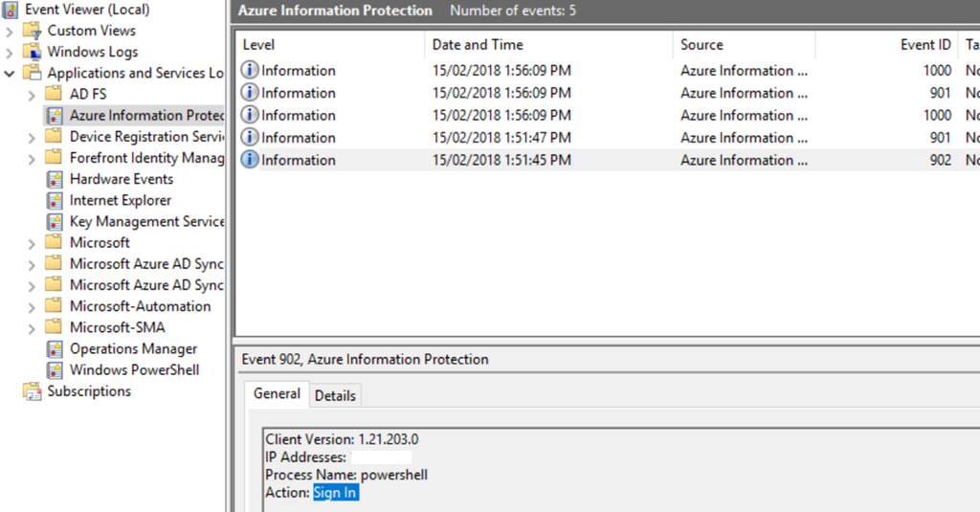Select the Key Management Service log icon
Screen dimensions: 980x512
tap(56, 221)
